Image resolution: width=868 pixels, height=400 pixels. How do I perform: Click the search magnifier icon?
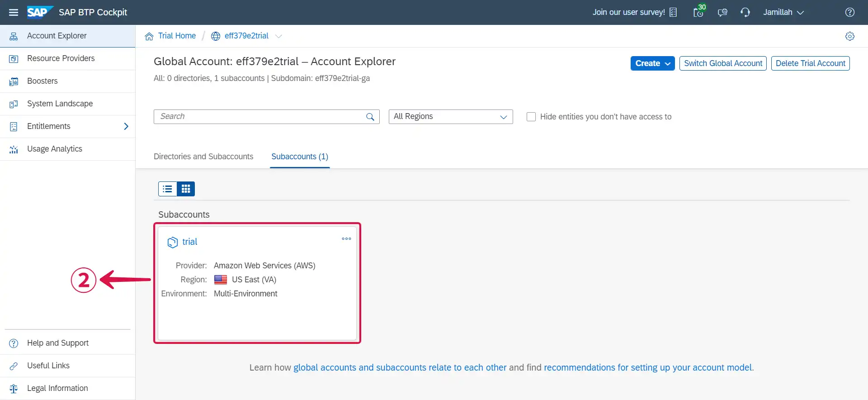pos(370,117)
